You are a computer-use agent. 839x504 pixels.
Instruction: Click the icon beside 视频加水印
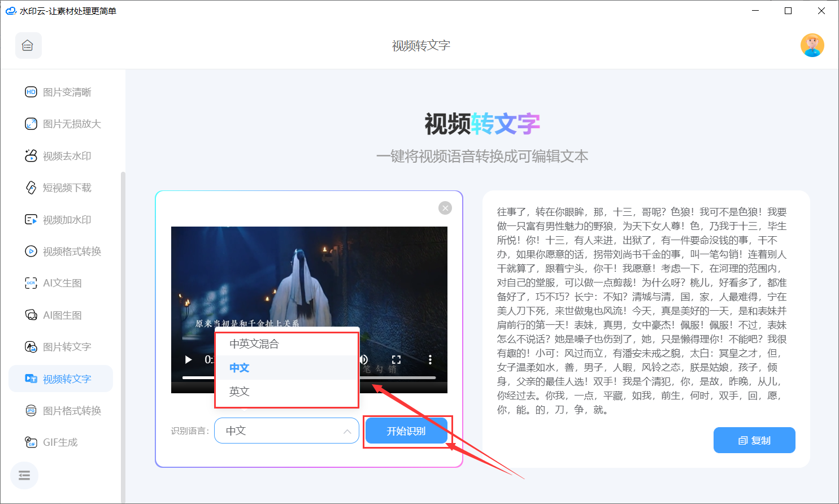point(31,220)
